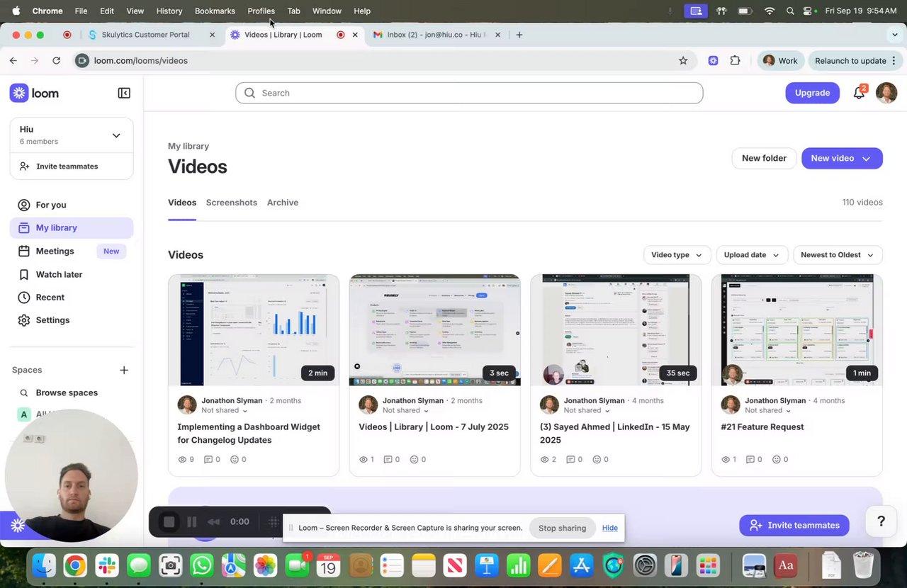The width and height of the screenshot is (907, 588).
Task: Bookmark this page with star icon
Action: [x=683, y=61]
